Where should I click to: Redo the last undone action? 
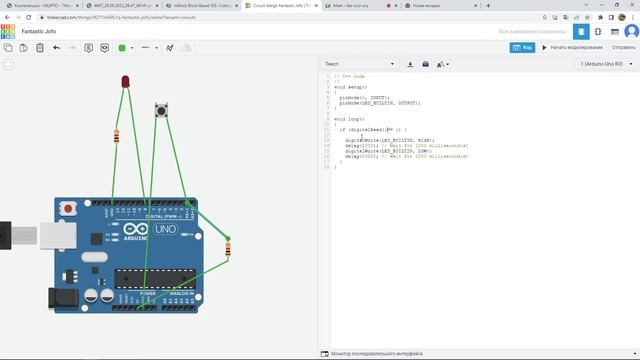coord(72,48)
